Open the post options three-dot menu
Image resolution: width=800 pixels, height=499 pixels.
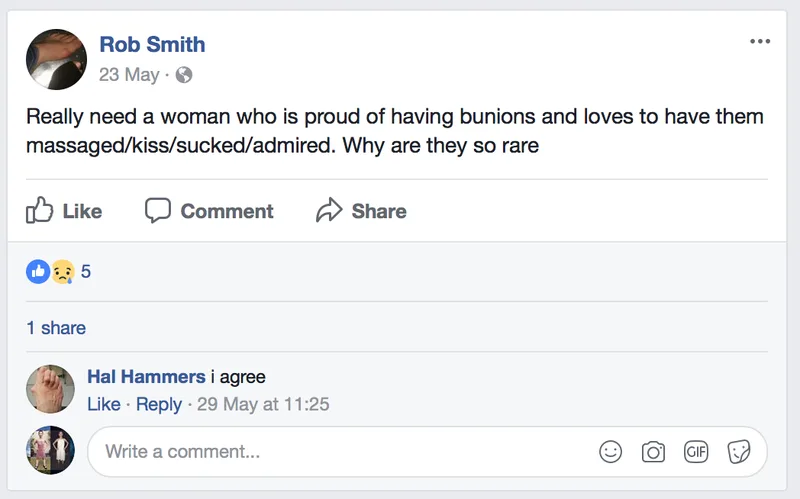click(x=760, y=41)
